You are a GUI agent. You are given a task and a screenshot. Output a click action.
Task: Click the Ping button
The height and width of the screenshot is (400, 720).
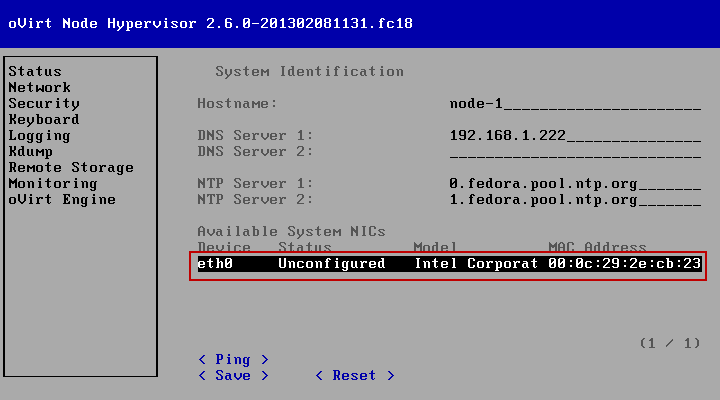coord(233,360)
